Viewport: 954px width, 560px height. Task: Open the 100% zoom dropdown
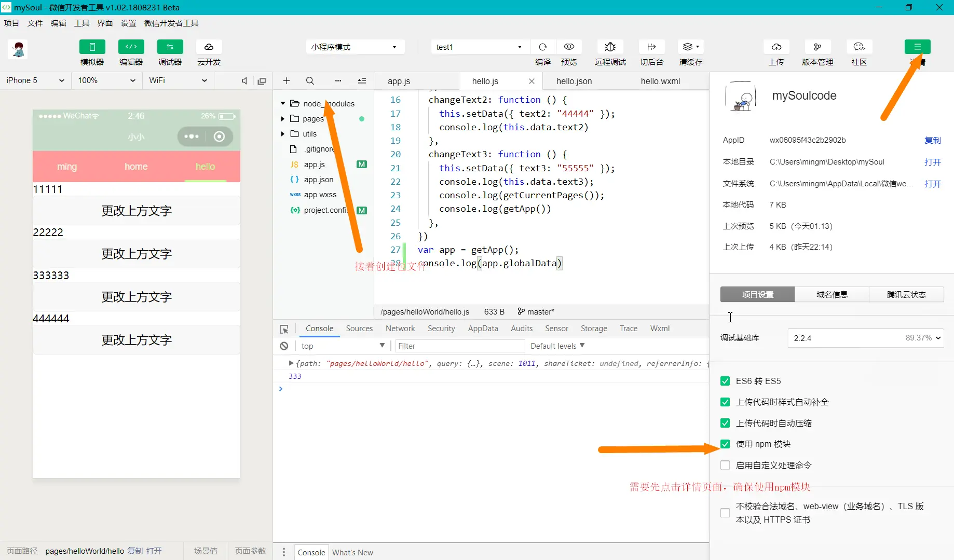106,80
